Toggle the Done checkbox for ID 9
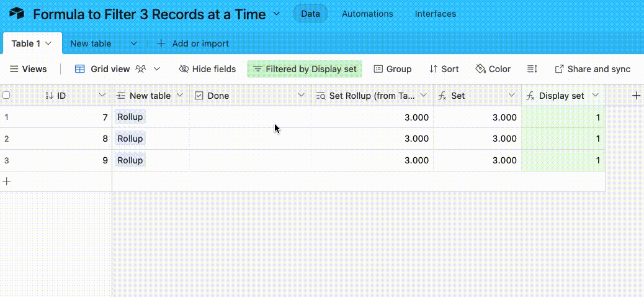 (x=250, y=160)
